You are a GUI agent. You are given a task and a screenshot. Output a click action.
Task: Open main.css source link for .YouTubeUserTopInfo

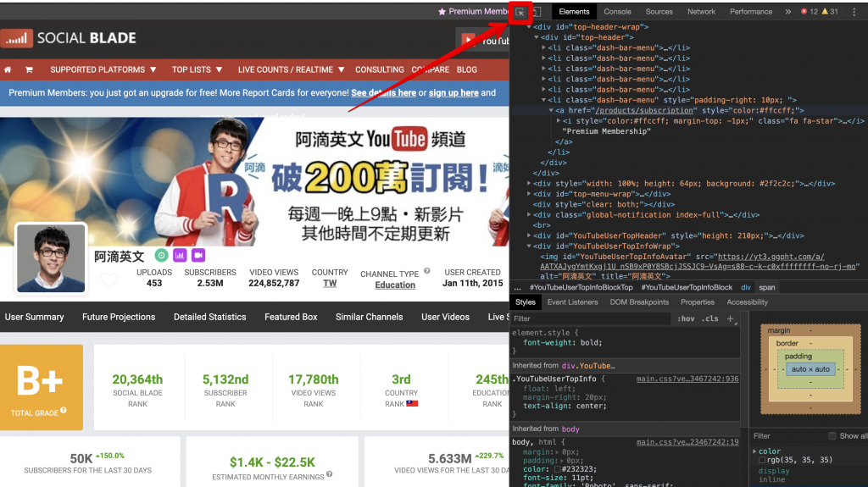(x=687, y=379)
